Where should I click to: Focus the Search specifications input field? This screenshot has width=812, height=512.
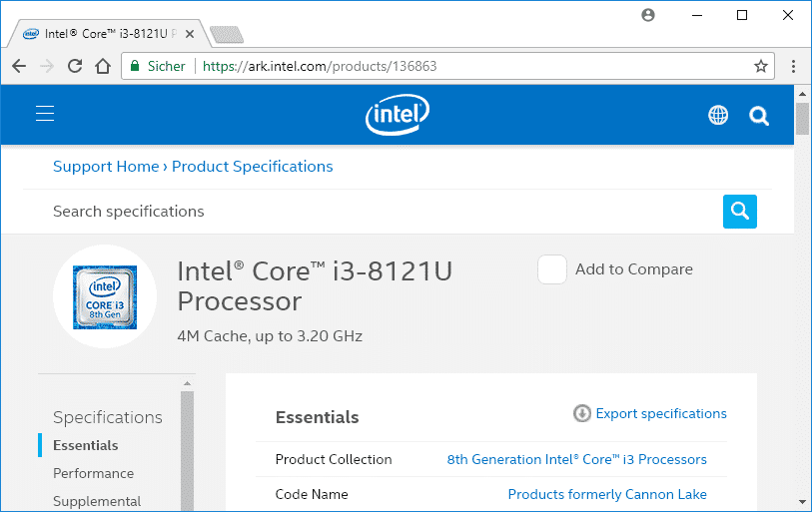click(386, 212)
